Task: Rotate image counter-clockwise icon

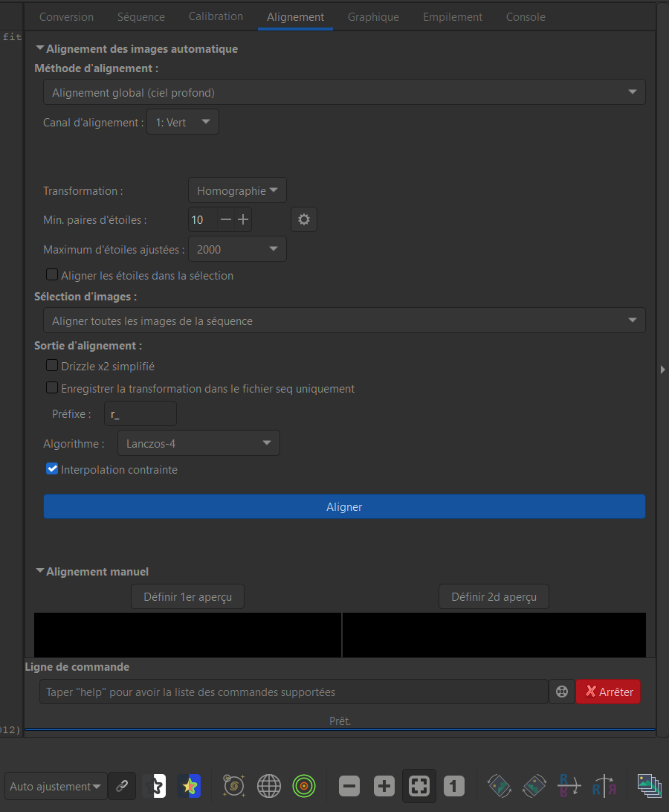Action: click(x=500, y=786)
